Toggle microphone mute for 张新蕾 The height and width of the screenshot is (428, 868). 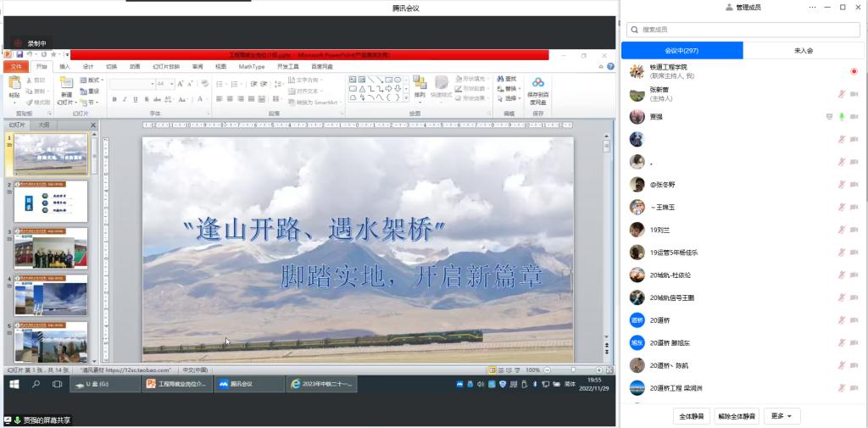tap(842, 94)
